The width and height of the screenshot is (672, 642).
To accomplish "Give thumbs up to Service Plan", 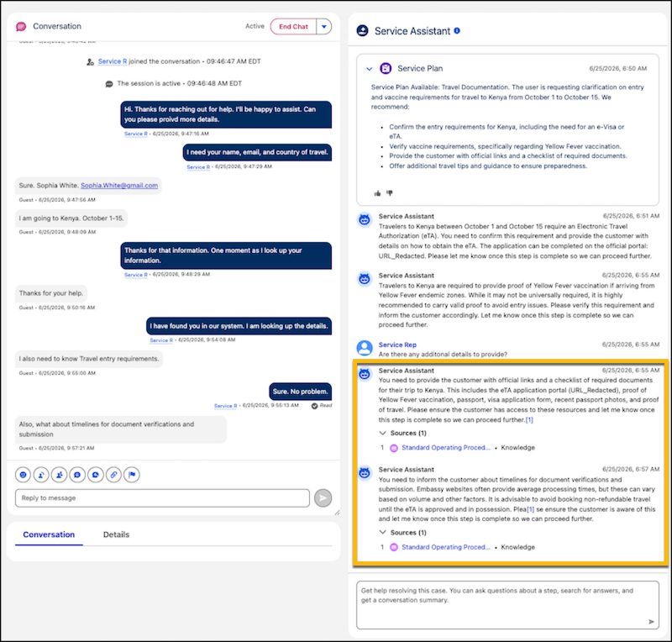I will pyautogui.click(x=377, y=193).
